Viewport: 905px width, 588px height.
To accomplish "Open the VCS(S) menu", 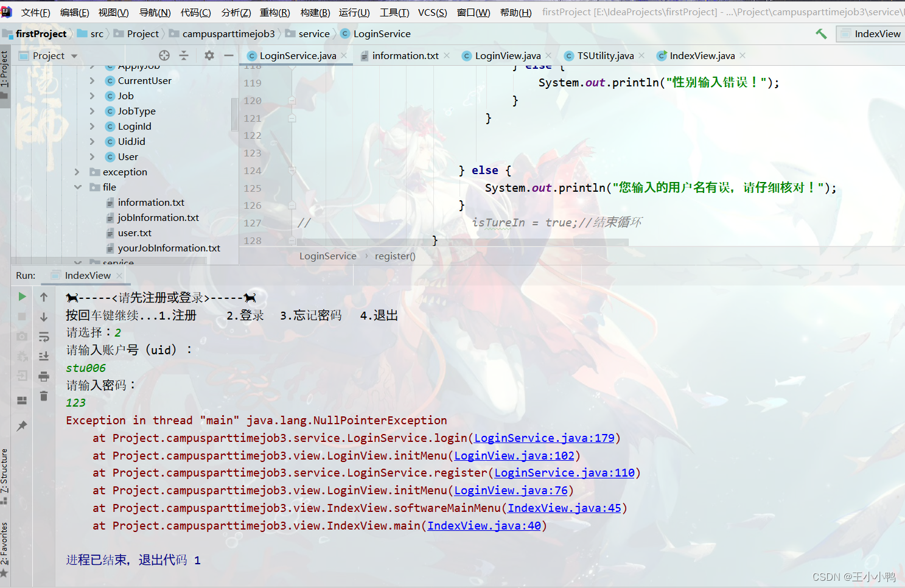I will [x=432, y=12].
